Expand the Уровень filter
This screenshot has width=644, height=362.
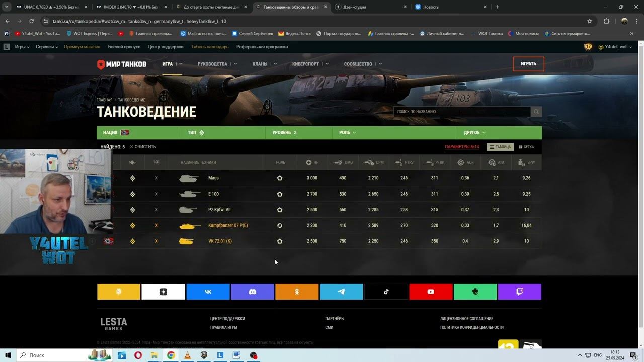pos(299,133)
